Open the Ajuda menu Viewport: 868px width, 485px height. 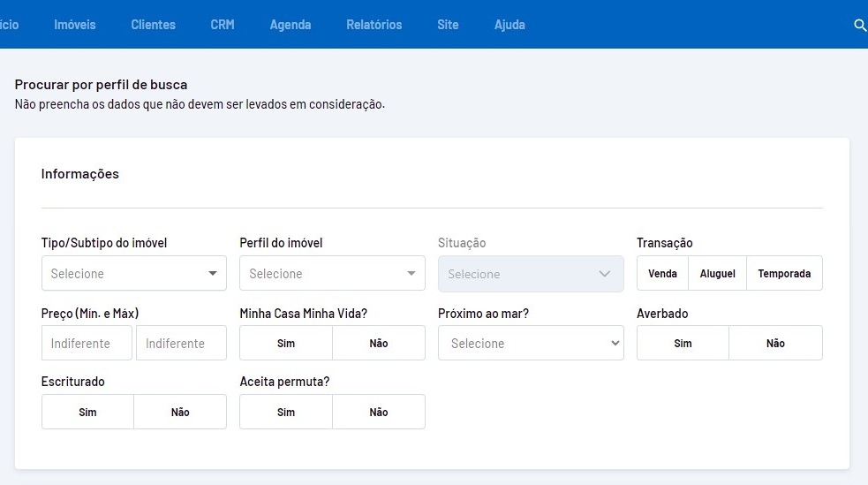pos(509,25)
